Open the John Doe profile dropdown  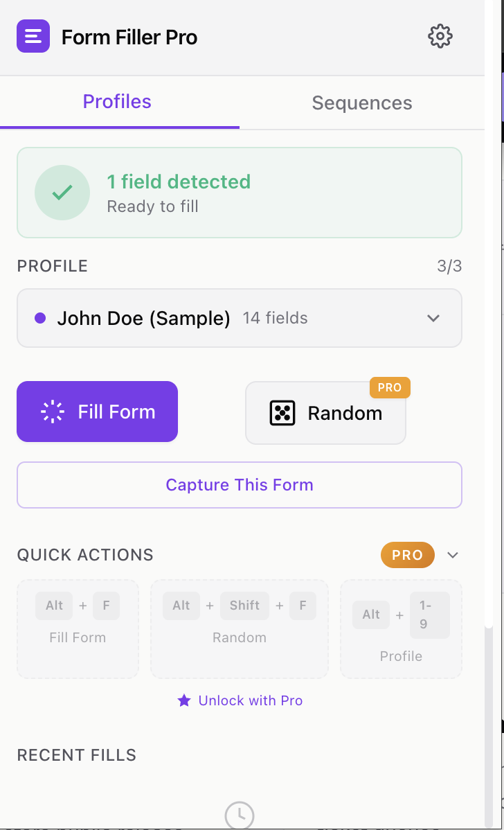pyautogui.click(x=239, y=318)
